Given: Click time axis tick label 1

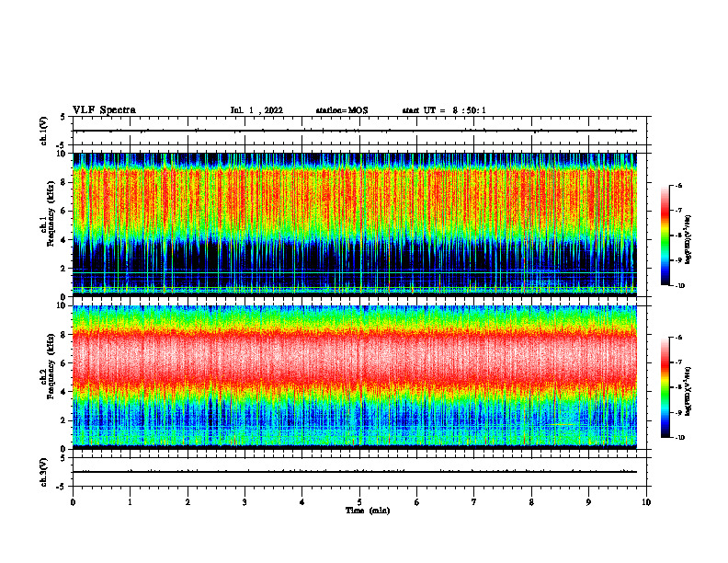Looking at the screenshot, I should tap(130, 502).
